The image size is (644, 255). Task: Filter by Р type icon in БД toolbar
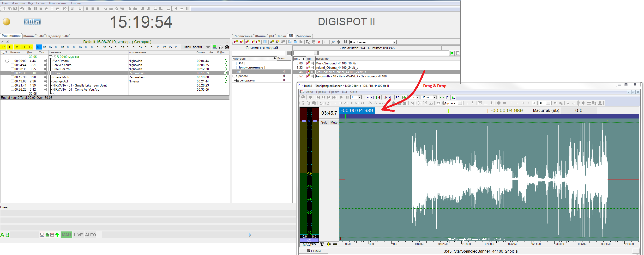tap(236, 42)
